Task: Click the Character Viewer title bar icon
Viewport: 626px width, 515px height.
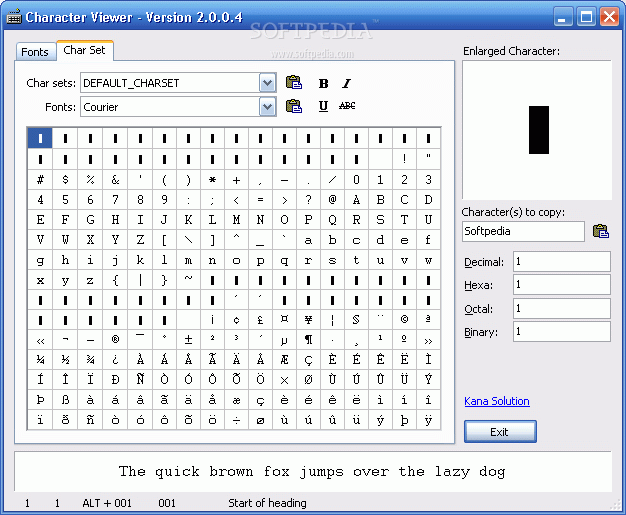Action: [14, 17]
